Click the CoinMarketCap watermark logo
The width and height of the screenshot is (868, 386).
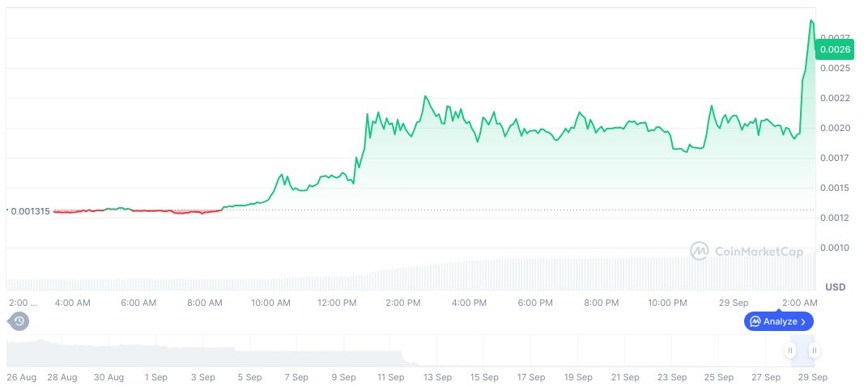click(x=700, y=252)
